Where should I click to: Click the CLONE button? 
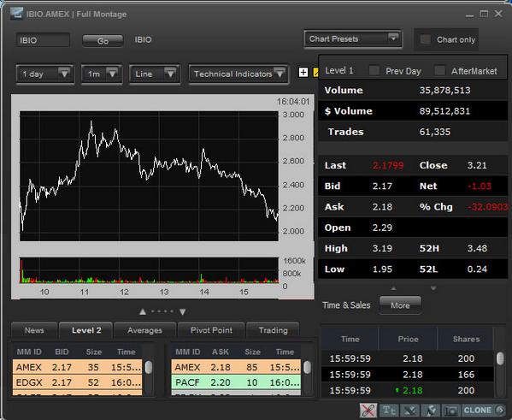[478, 410]
